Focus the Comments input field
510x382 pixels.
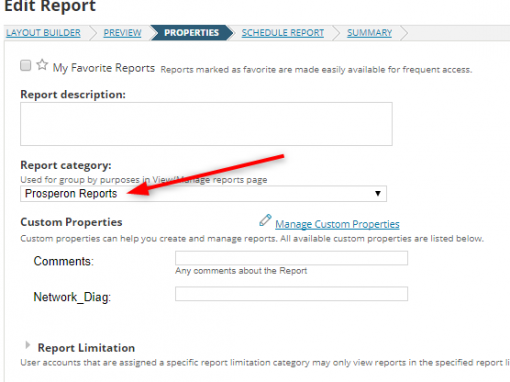tap(291, 258)
